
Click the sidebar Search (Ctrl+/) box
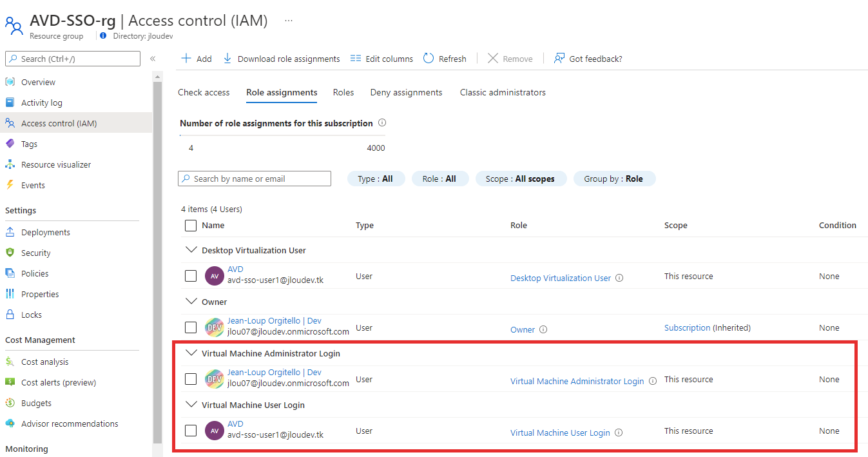coord(73,59)
